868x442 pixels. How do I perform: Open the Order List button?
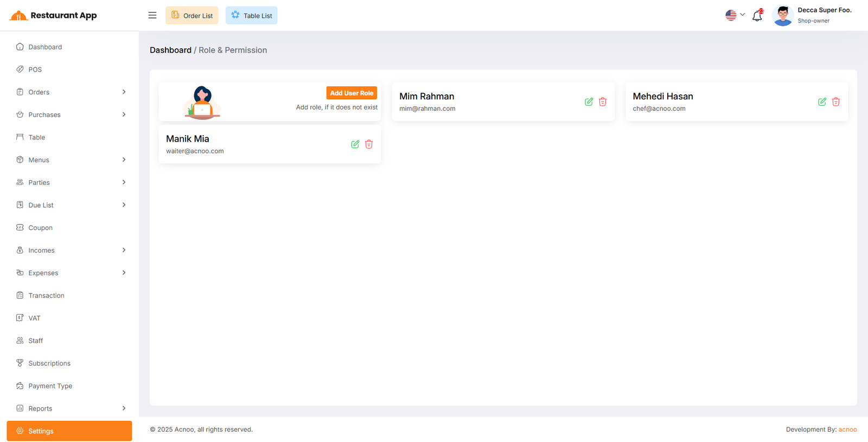(x=192, y=16)
